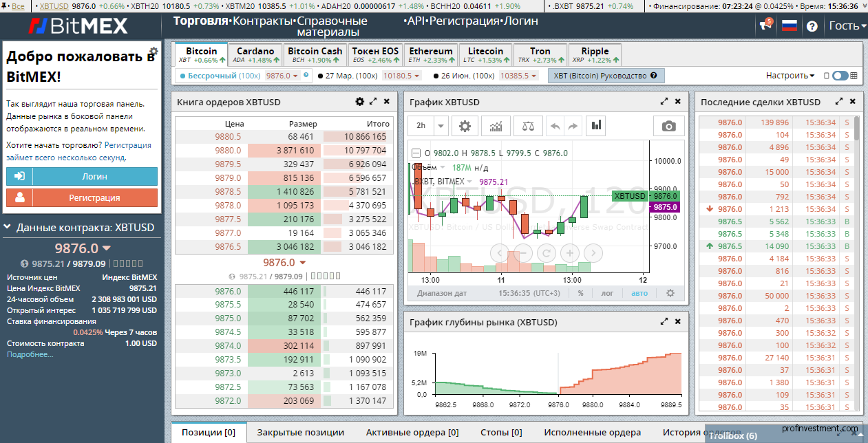Toggle log scale on the chart

click(607, 293)
